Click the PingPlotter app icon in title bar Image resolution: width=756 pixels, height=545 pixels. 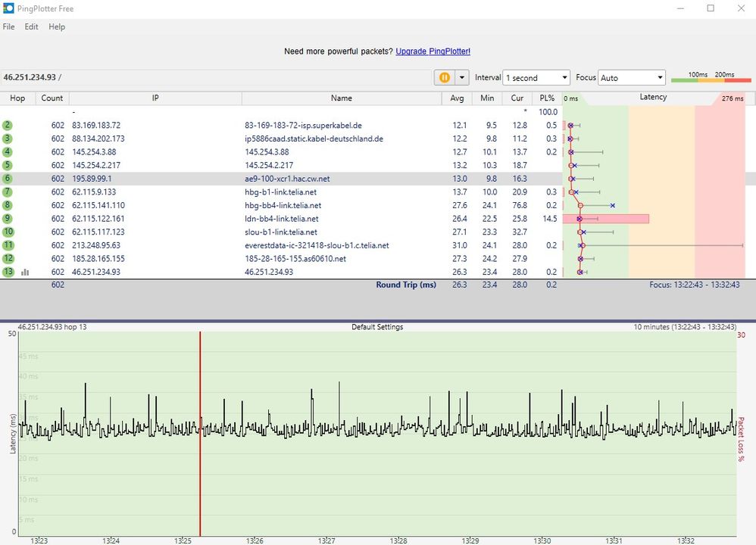point(8,8)
